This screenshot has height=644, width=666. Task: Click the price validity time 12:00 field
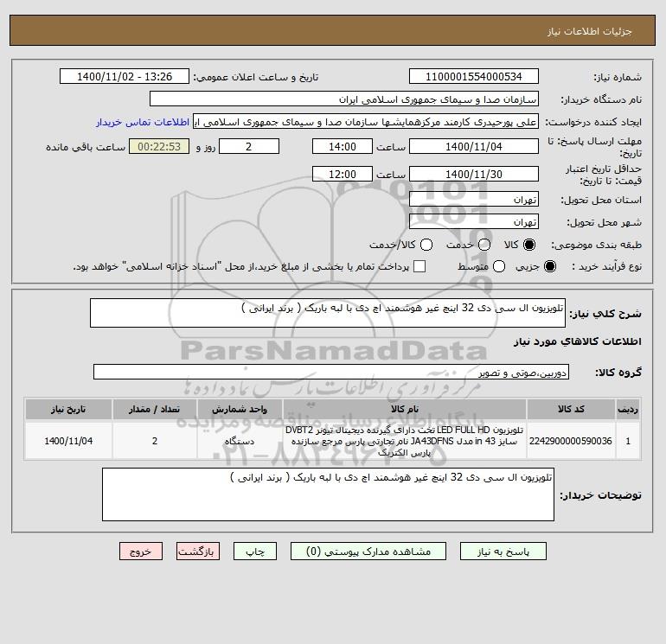point(343,174)
